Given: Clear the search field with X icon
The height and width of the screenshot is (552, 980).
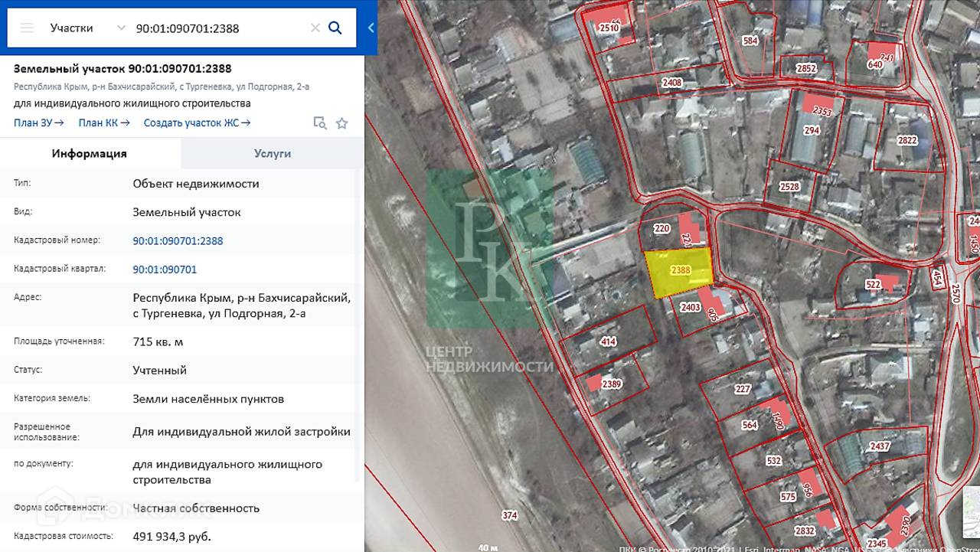Looking at the screenshot, I should [x=315, y=28].
